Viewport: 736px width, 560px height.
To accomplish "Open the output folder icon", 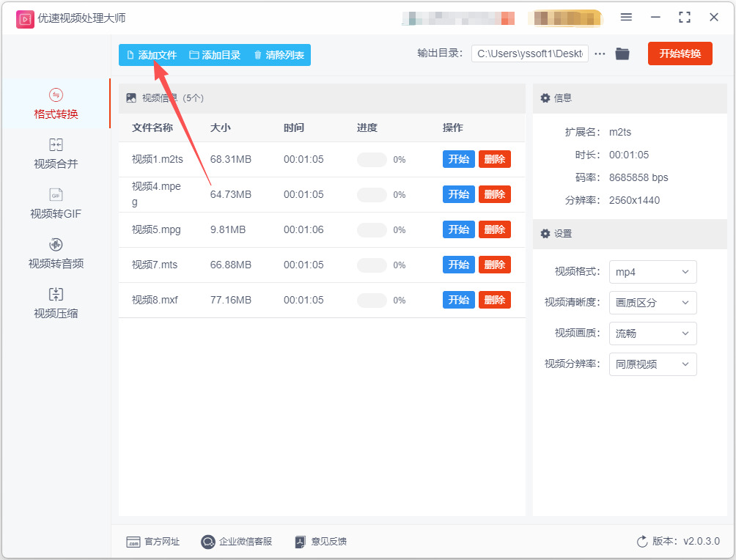I will click(x=622, y=54).
